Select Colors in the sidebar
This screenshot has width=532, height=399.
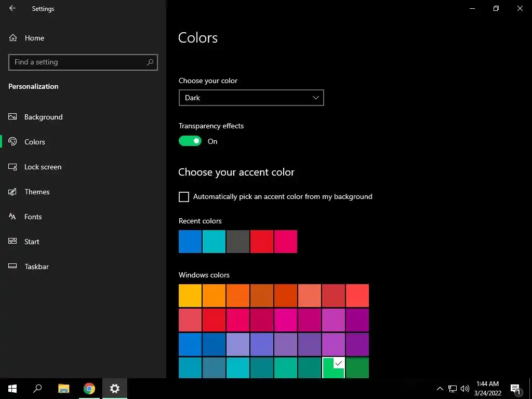pos(35,142)
